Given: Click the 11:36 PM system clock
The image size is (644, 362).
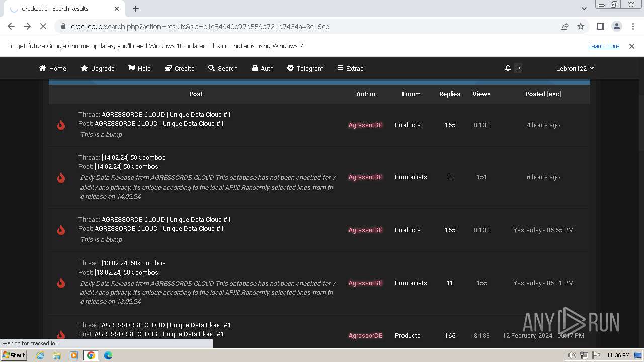Looking at the screenshot, I should (618, 355).
